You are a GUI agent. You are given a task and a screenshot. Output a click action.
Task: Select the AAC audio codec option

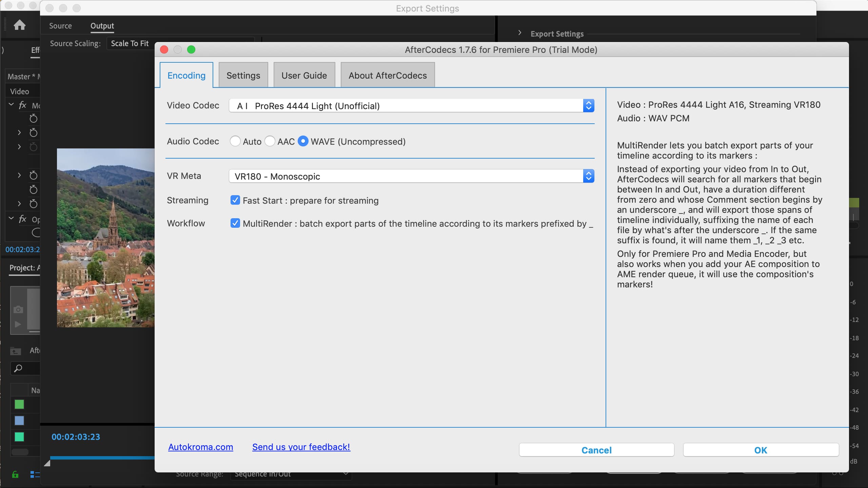pyautogui.click(x=270, y=141)
